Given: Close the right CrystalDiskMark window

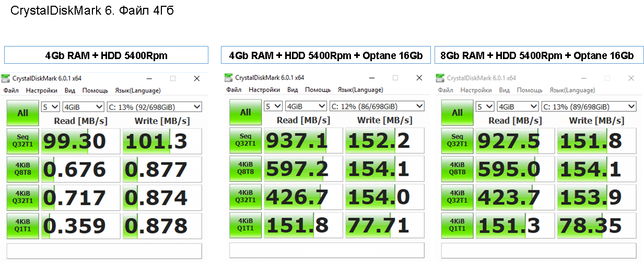Looking at the screenshot, I should pyautogui.click(x=631, y=78).
